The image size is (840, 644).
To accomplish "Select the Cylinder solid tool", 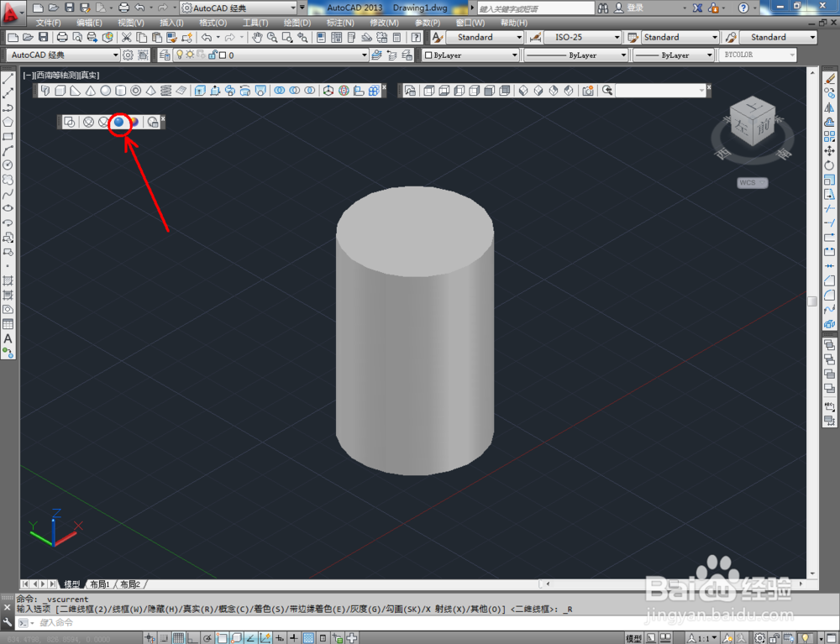I will [x=120, y=91].
